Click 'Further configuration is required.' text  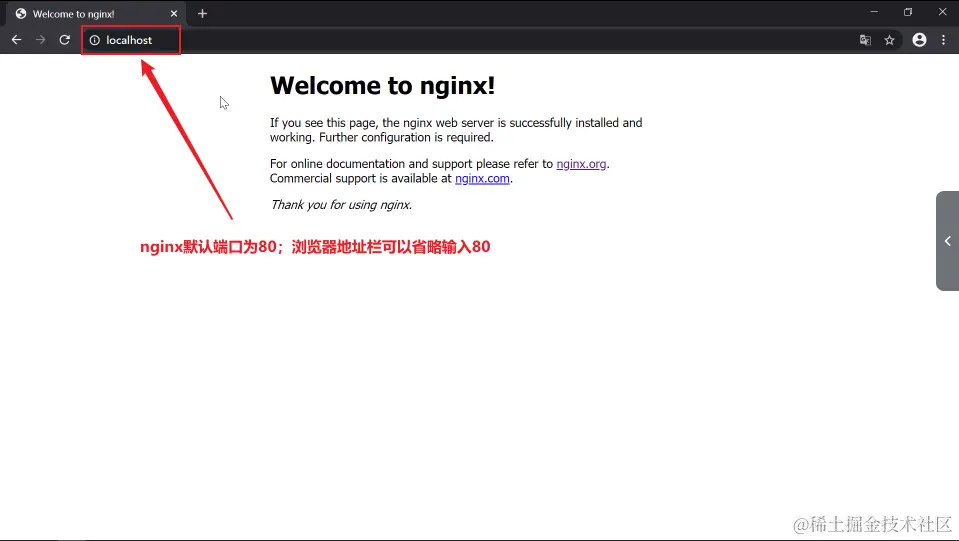pos(406,138)
